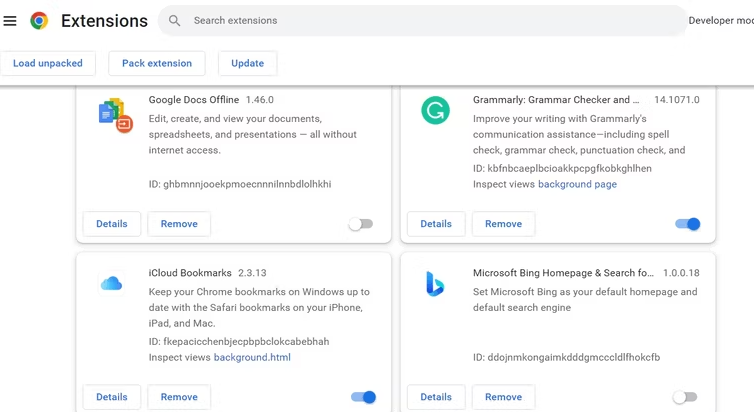The image size is (754, 412).
Task: Click ID kbfnbcaeplbcioakkpcpgfkobkghlhen
Action: [562, 168]
